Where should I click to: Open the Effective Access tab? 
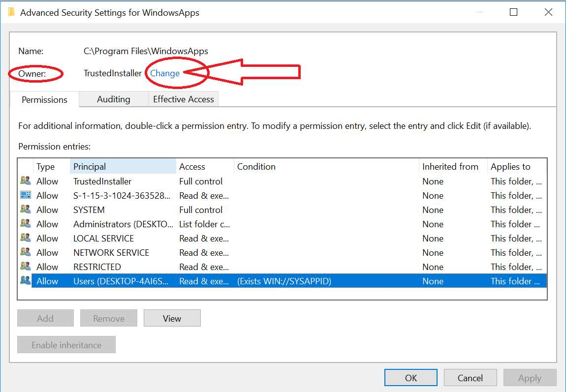[x=183, y=99]
